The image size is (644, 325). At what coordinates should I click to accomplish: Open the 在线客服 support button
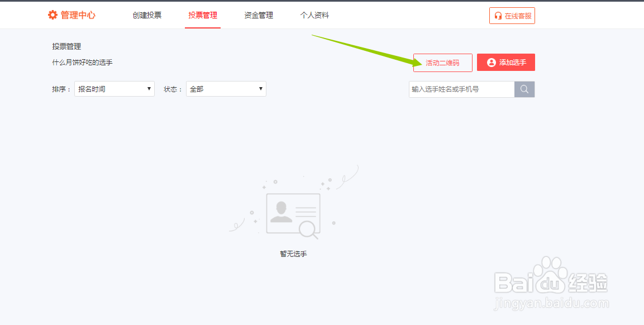coord(512,16)
